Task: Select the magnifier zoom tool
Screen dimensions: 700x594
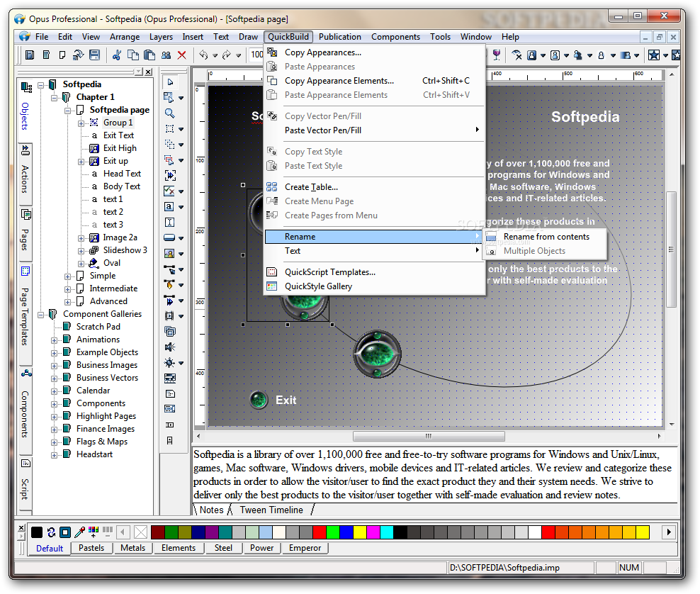Action: (169, 113)
